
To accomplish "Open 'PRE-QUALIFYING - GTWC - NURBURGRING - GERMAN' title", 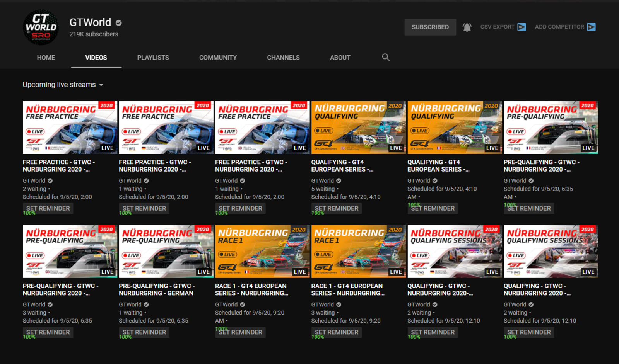I will point(157,290).
